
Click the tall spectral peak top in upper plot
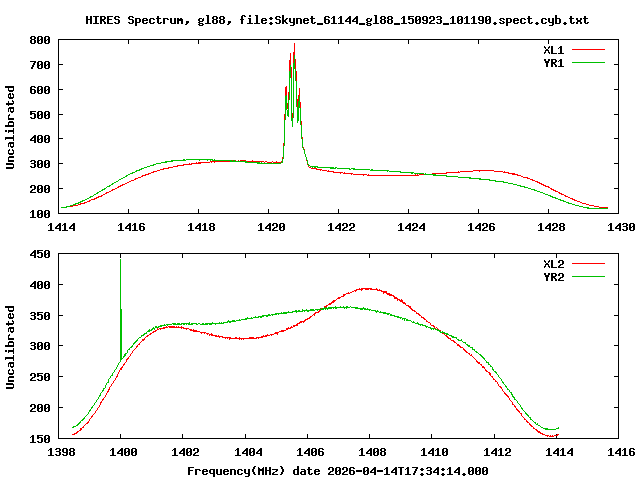point(294,44)
